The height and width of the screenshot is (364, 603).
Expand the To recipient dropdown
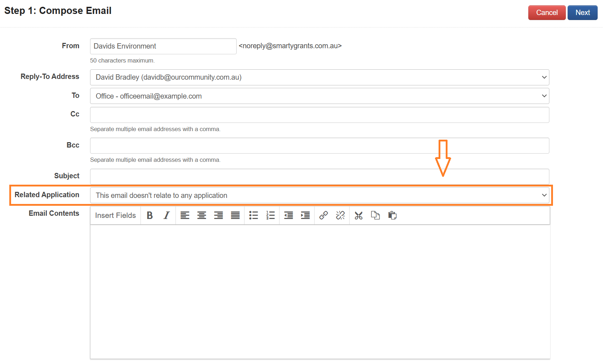pyautogui.click(x=319, y=96)
